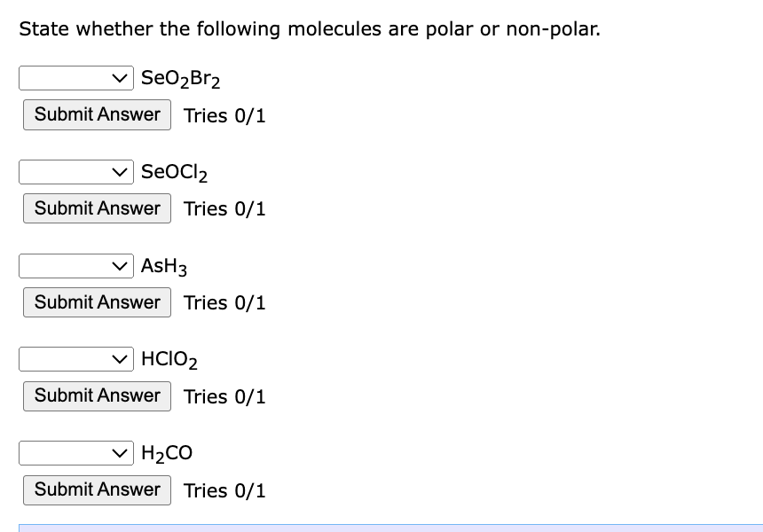Screen dimensions: 763x532
Task: Click the AsH3 formula label
Action: tap(163, 266)
